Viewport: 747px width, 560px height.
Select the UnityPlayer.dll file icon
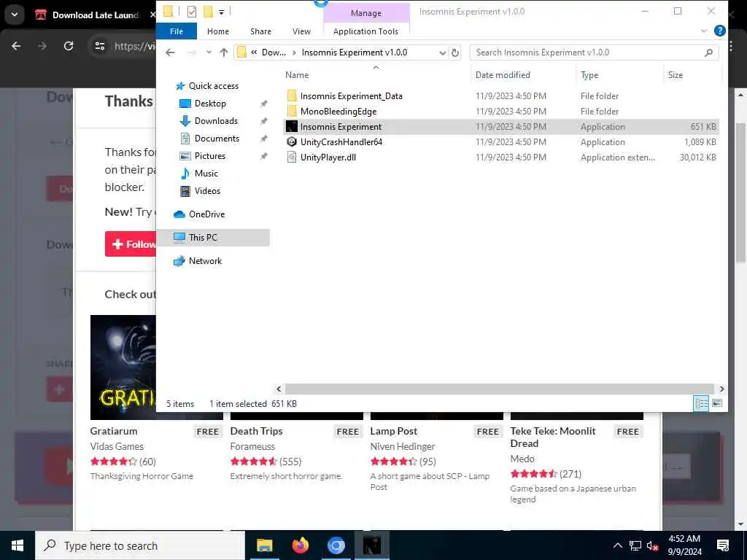point(292,157)
